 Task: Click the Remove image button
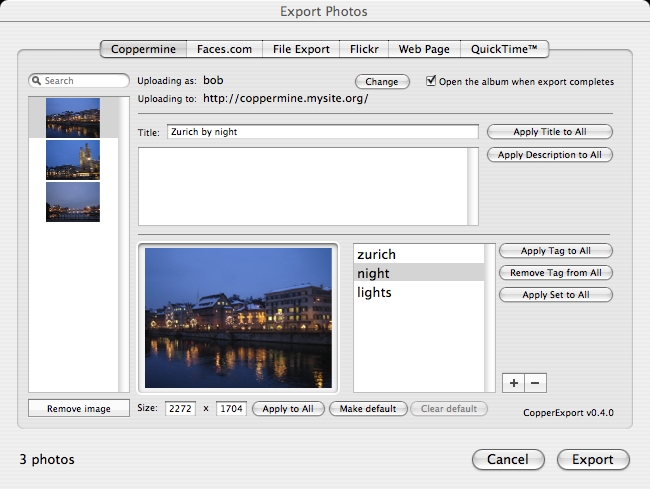78,408
